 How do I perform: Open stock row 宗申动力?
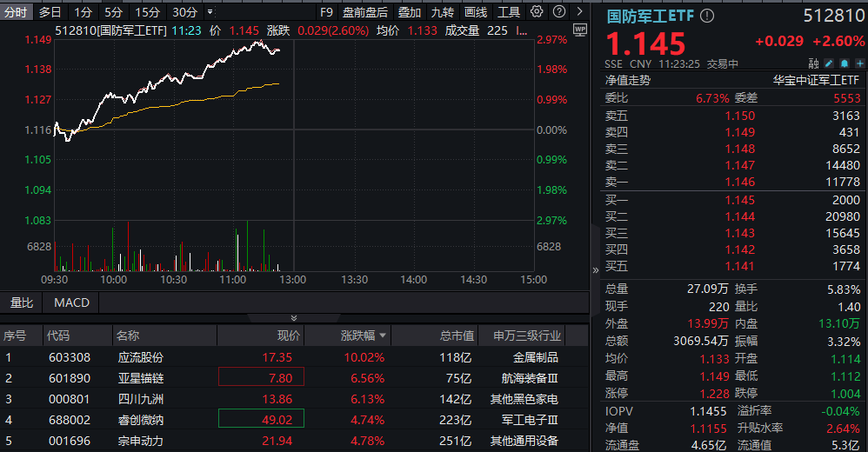coord(293,441)
